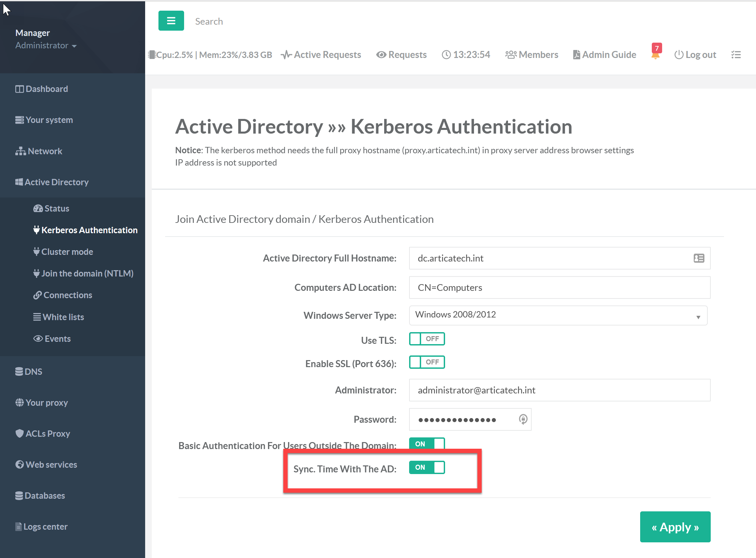Expand the Administrator account dropdown in the sidebar
Image resolution: width=756 pixels, height=558 pixels.
pos(46,46)
